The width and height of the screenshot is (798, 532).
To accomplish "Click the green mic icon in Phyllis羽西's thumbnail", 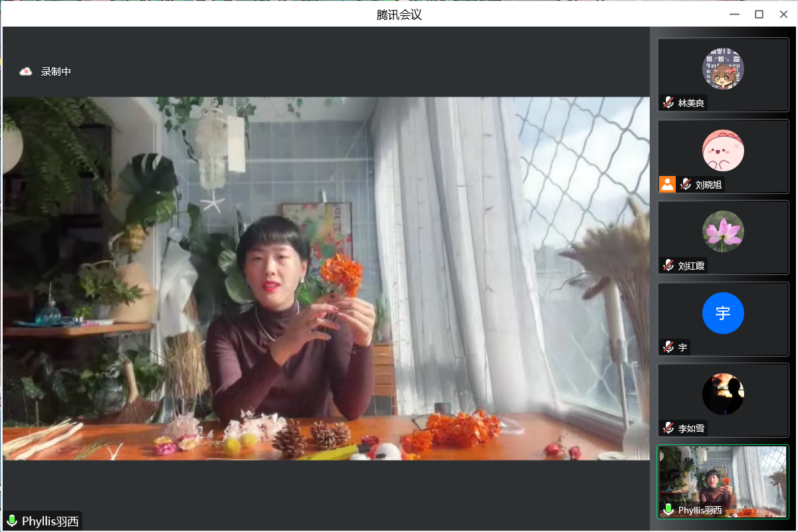I will 668,510.
